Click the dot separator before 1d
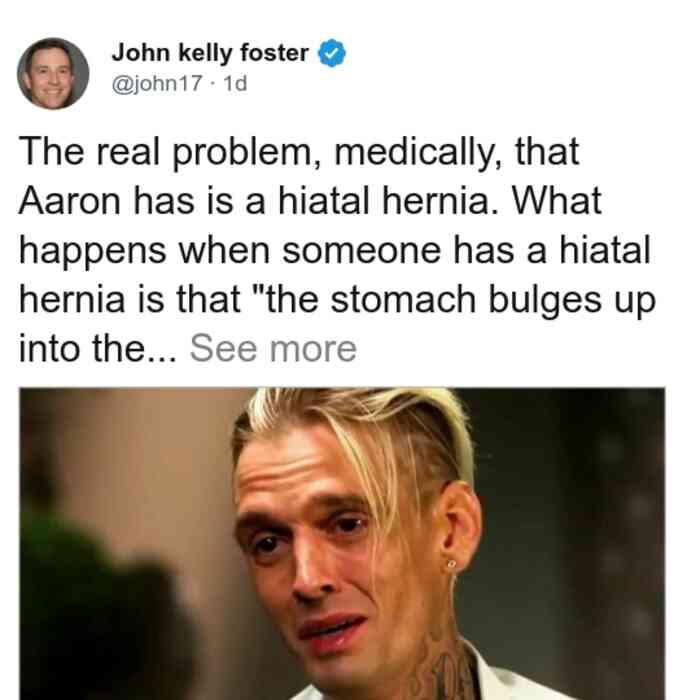The image size is (700, 700). pyautogui.click(x=213, y=84)
